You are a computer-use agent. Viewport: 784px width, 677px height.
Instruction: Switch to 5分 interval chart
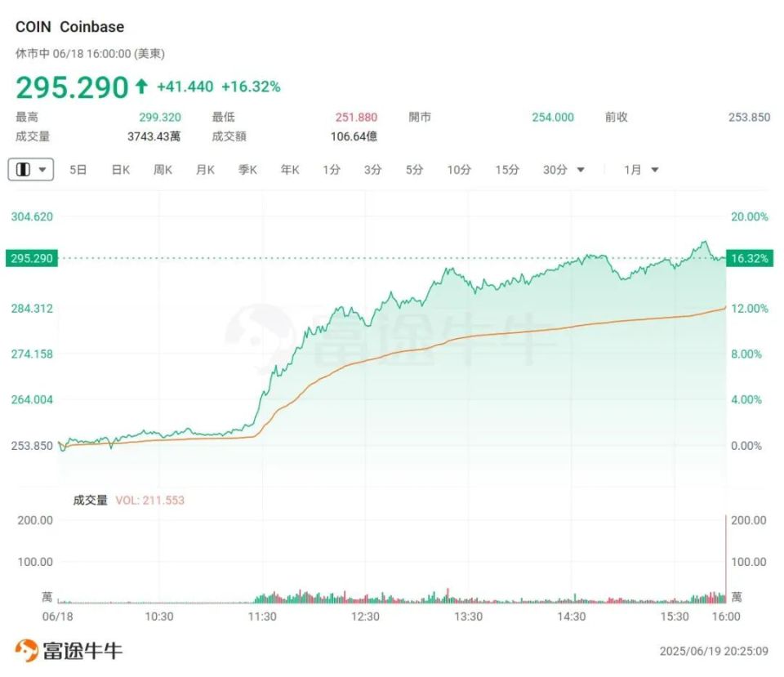click(415, 170)
